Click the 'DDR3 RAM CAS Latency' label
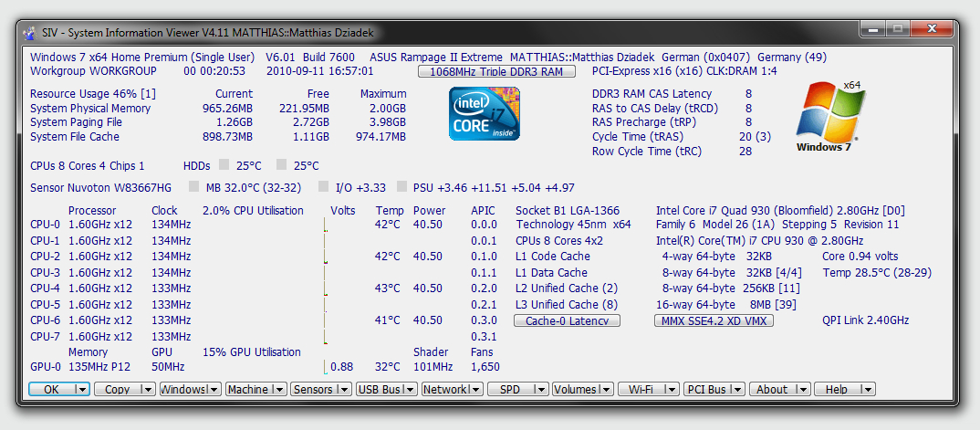The height and width of the screenshot is (430, 980). coord(652,94)
